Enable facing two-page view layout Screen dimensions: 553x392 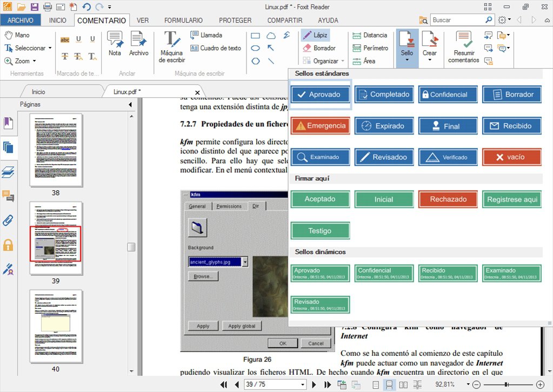[403, 384]
